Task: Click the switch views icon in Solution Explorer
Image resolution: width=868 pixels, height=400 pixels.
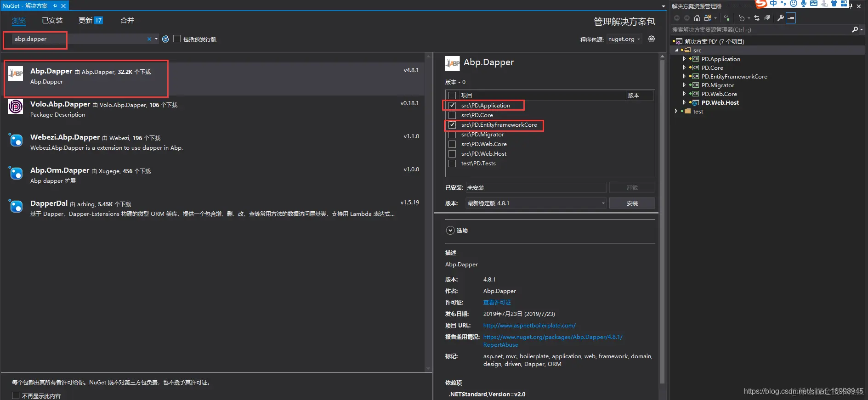Action: pyautogui.click(x=708, y=18)
